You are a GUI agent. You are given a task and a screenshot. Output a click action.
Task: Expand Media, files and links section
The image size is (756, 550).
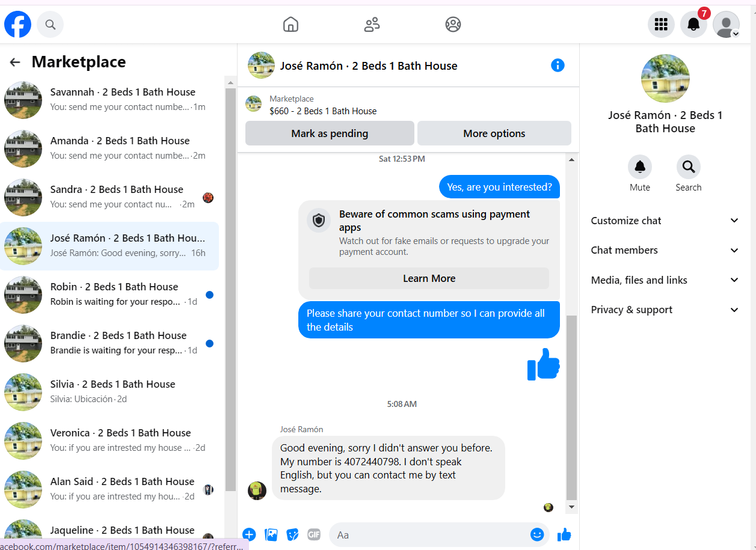665,280
